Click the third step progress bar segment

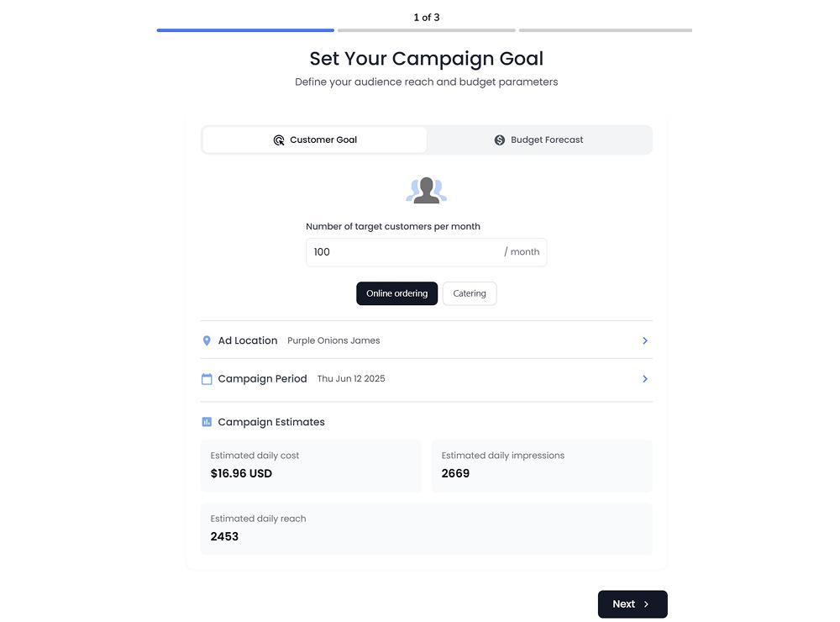606,30
